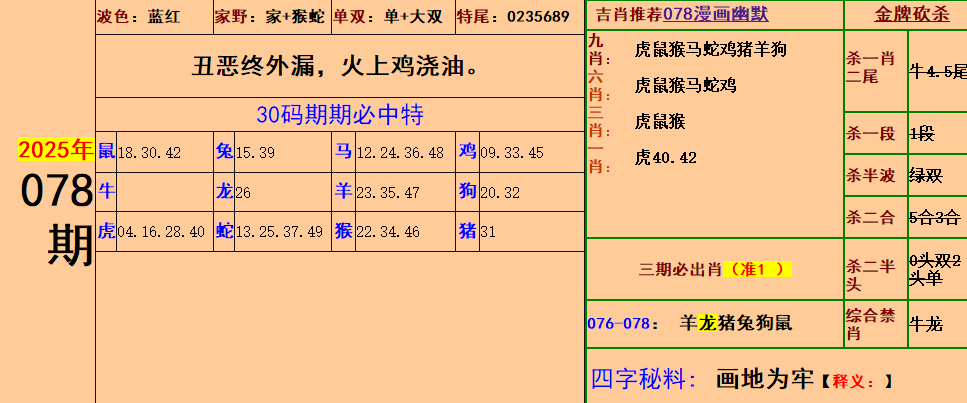Select the 特尾：0235689 header cell
This screenshot has width=967, height=403.
[513, 17]
